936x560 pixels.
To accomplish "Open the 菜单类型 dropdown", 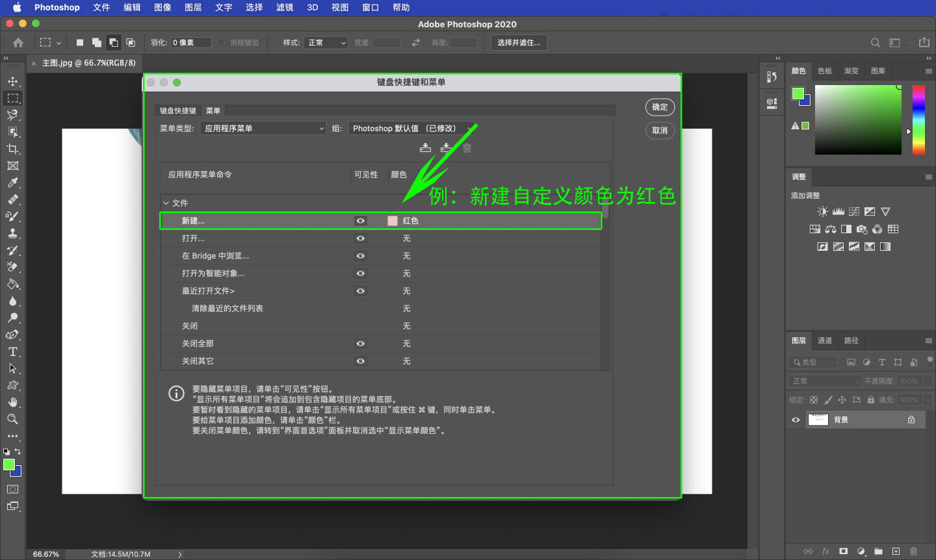I will click(x=263, y=128).
